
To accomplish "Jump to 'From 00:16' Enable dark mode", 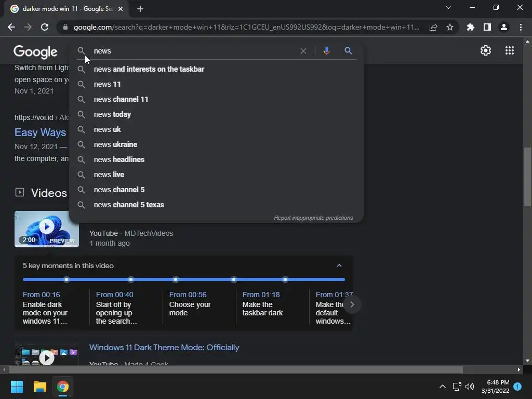I will pos(52,308).
